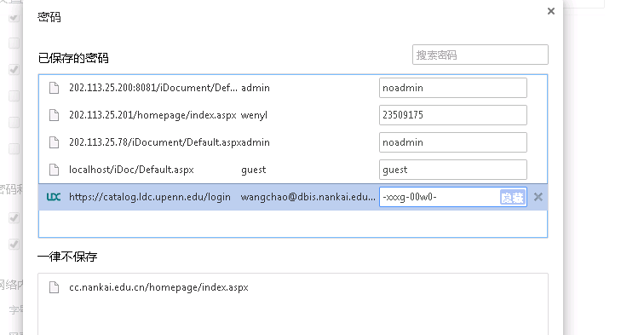Click the 已保存的密码 heading

click(x=73, y=58)
